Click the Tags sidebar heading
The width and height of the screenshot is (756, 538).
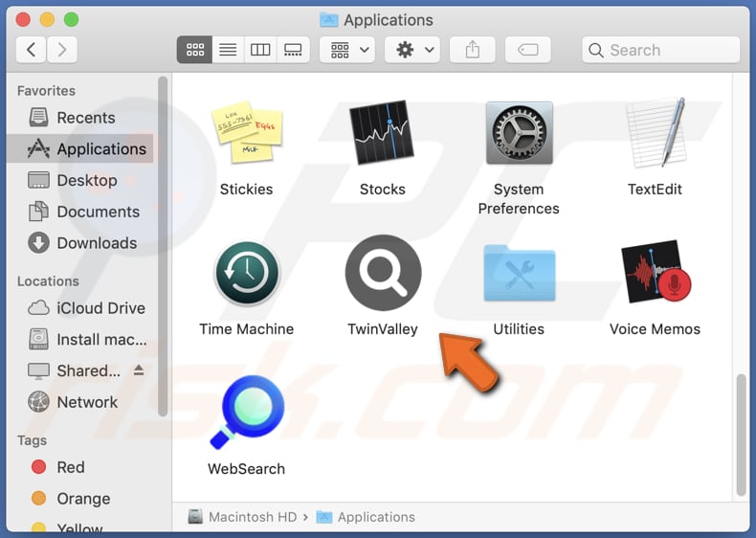click(x=32, y=440)
